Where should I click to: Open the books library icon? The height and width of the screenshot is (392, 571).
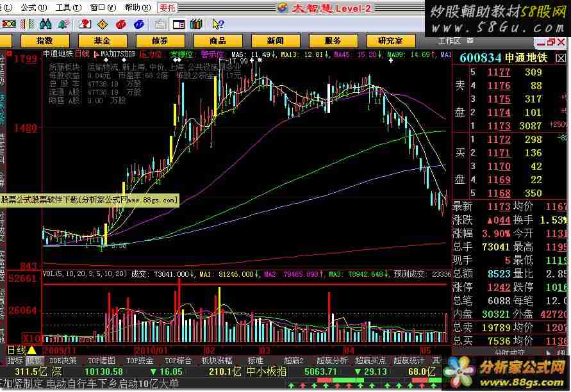pyautogui.click(x=196, y=24)
